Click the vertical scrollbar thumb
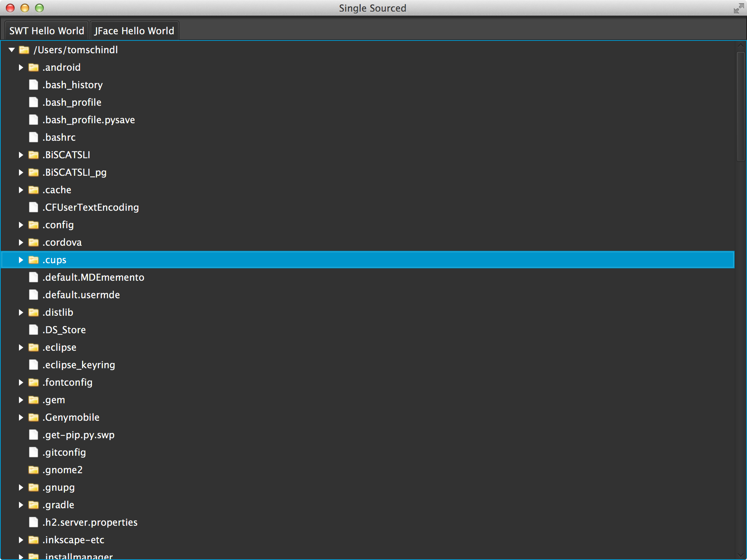The image size is (747, 560). pyautogui.click(x=740, y=106)
